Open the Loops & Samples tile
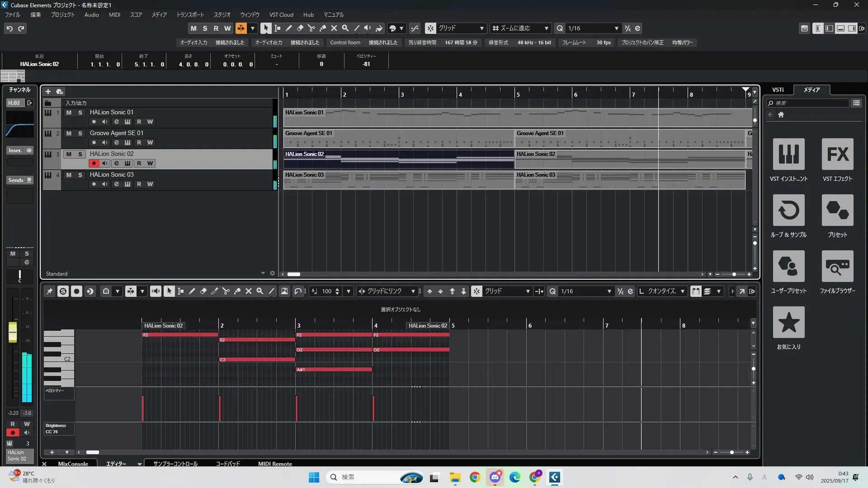This screenshot has width=868, height=488. coord(788,211)
